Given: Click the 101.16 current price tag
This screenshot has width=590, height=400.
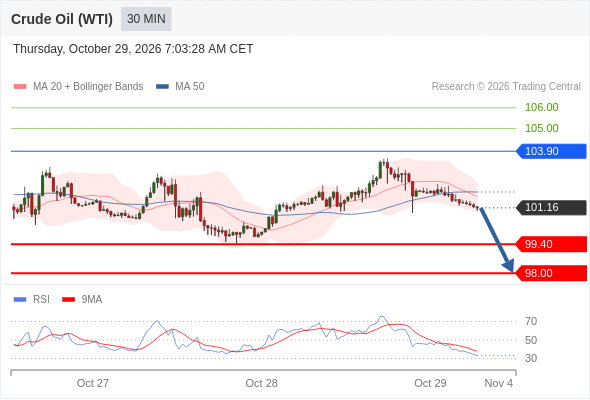Looking at the screenshot, I should click(x=551, y=207).
